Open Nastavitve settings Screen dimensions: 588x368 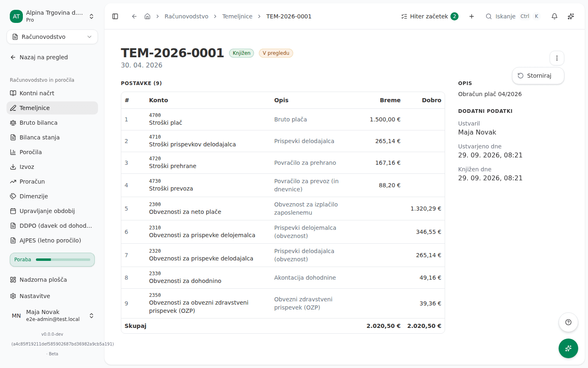pyautogui.click(x=52, y=296)
